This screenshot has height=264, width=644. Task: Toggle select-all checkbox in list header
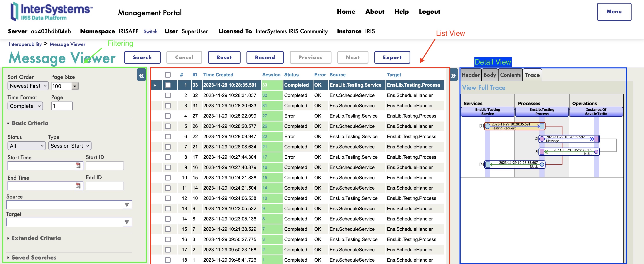(x=168, y=75)
